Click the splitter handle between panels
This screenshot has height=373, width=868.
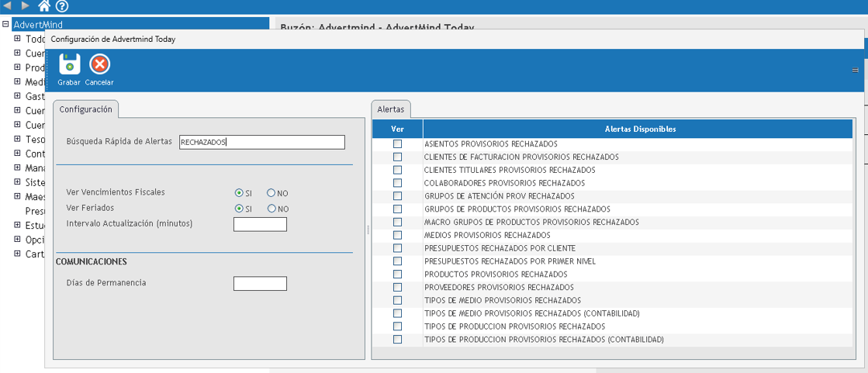click(368, 230)
